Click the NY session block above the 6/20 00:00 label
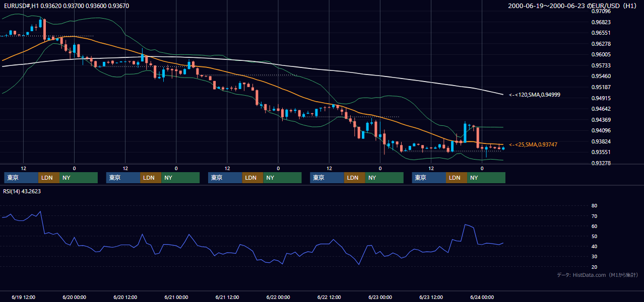This screenshot has height=302, width=644. 78,178
